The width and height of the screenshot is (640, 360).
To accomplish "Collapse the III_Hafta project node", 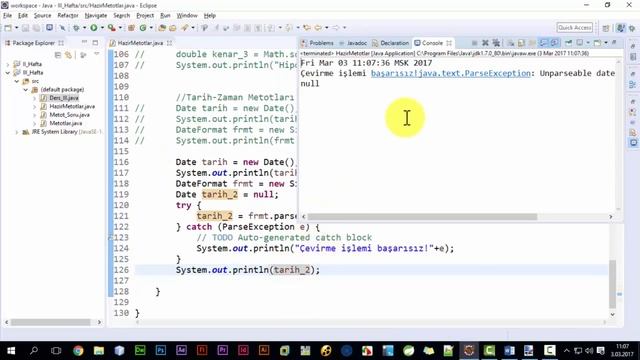I will [8, 73].
